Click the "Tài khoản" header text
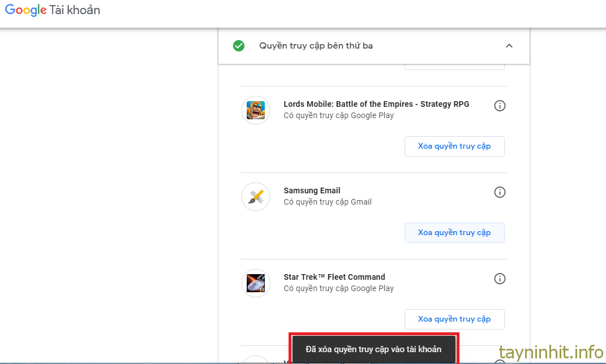Image resolution: width=606 pixels, height=364 pixels. 75,10
